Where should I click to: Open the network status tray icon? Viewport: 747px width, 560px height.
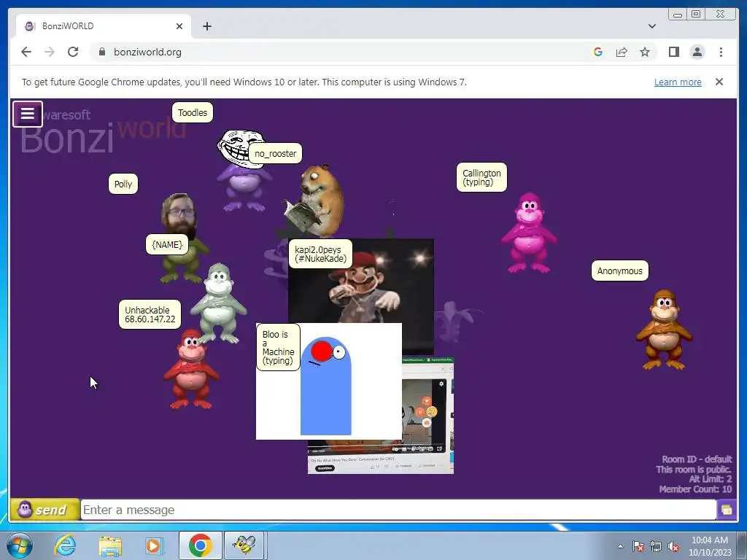click(656, 547)
